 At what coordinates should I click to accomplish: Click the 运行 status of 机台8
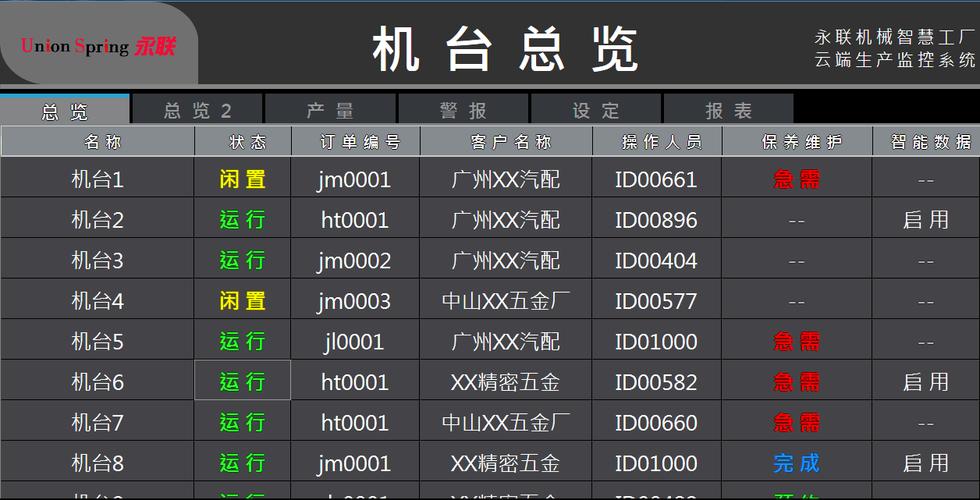pyautogui.click(x=242, y=463)
